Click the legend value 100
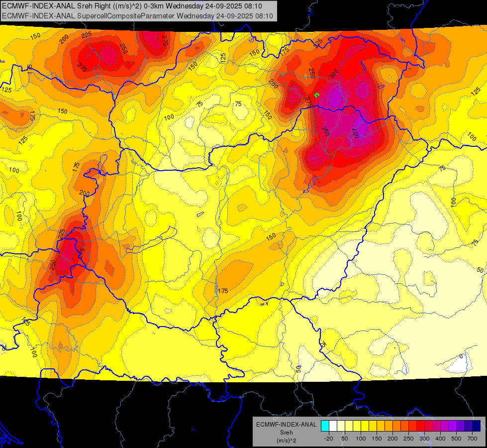The image size is (487, 448). point(361,439)
